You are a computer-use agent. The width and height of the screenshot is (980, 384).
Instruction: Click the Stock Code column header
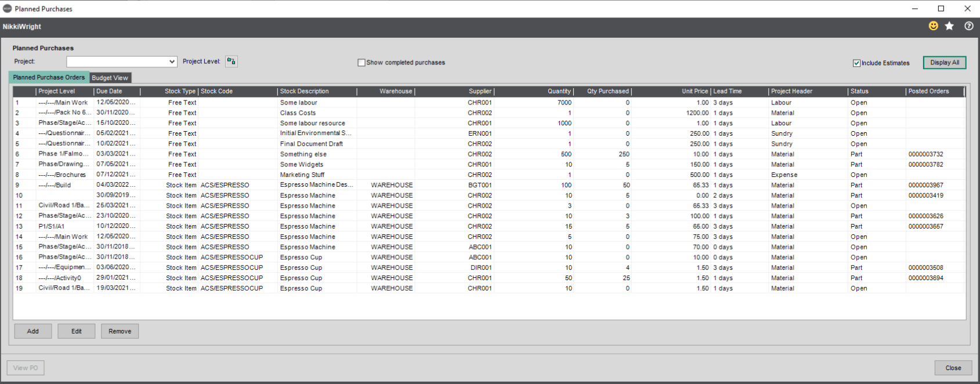[238, 92]
